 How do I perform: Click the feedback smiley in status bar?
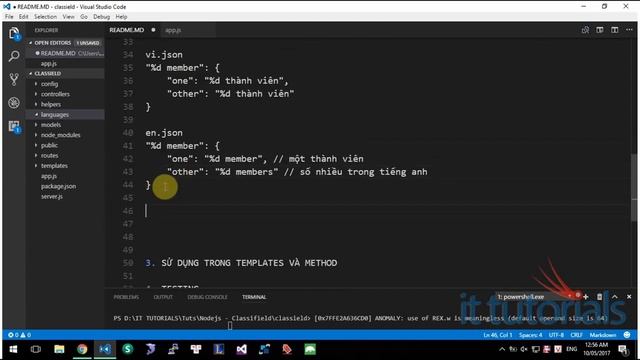(x=627, y=335)
